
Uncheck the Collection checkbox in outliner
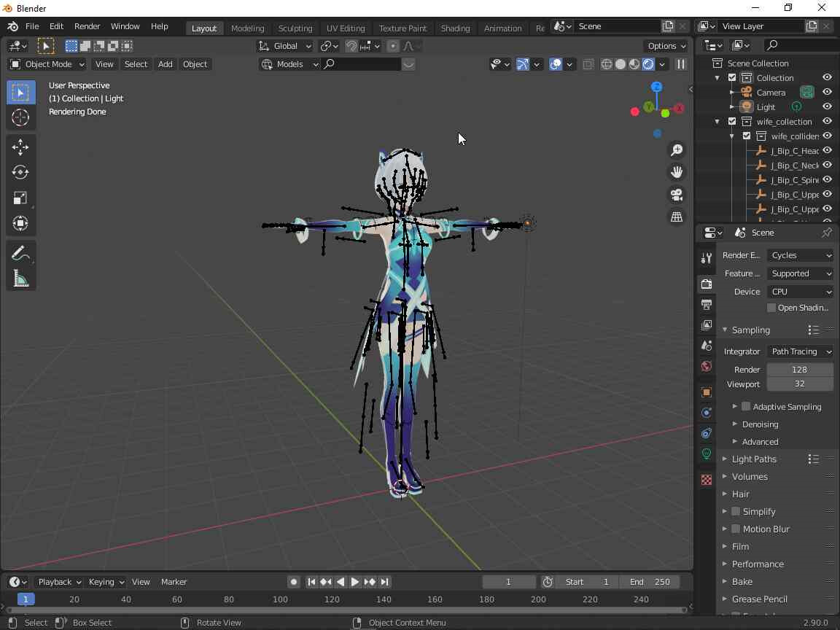732,78
